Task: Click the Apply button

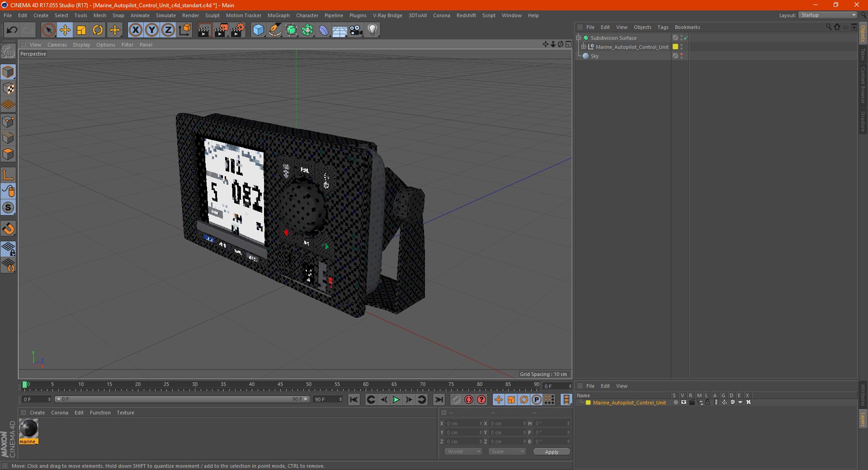Action: pos(552,452)
